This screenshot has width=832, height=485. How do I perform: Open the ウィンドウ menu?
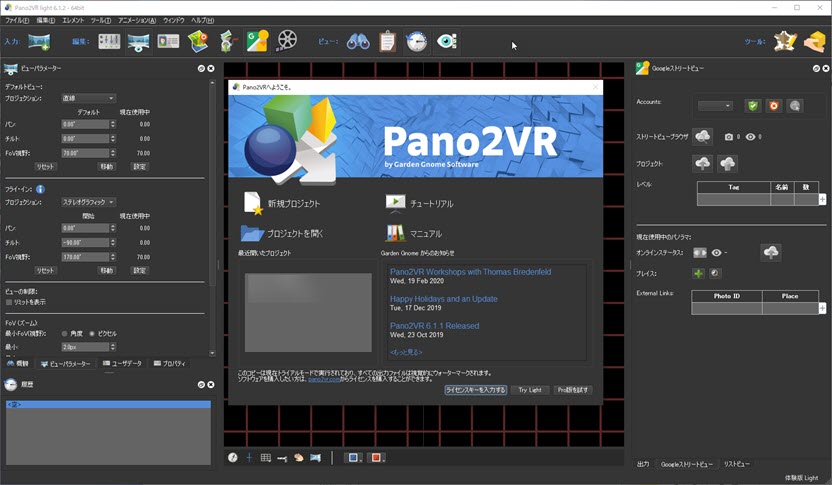[174, 20]
